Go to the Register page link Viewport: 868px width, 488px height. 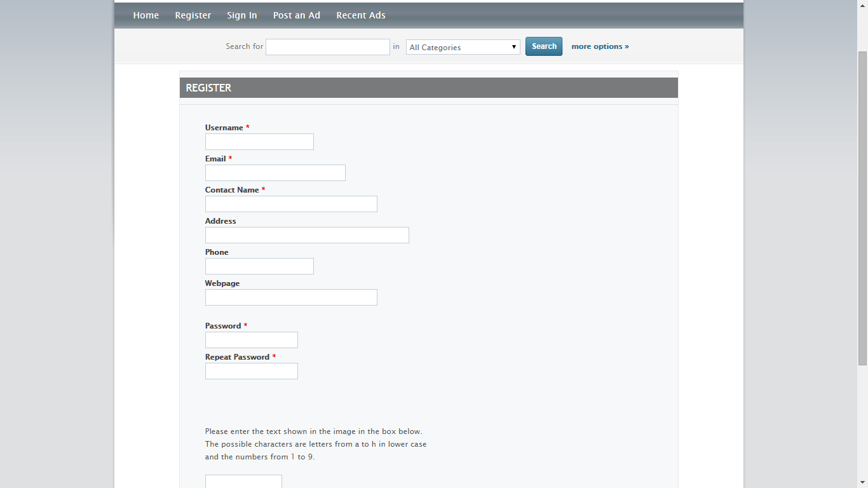pyautogui.click(x=193, y=15)
